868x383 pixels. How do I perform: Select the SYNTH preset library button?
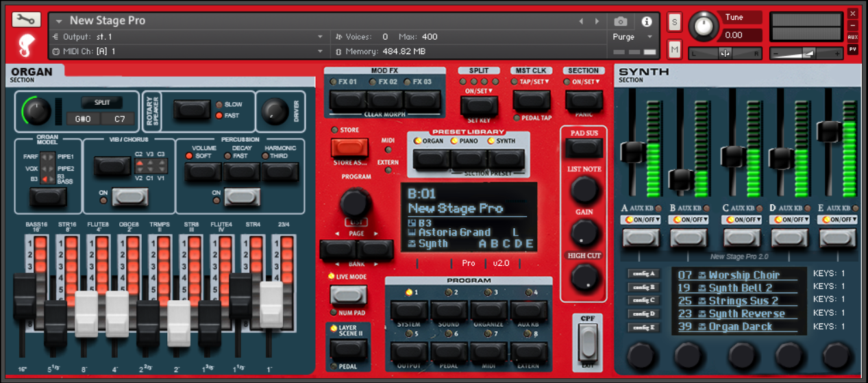(506, 159)
